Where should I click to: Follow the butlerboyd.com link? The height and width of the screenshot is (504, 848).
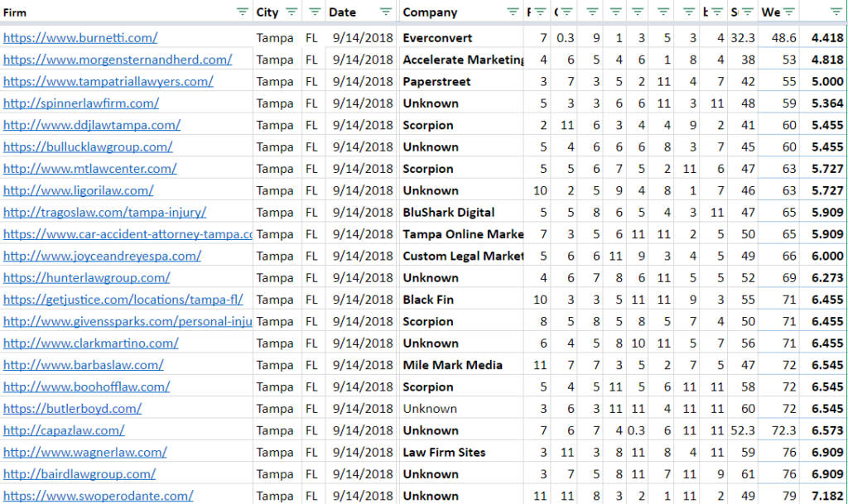pyautogui.click(x=73, y=408)
